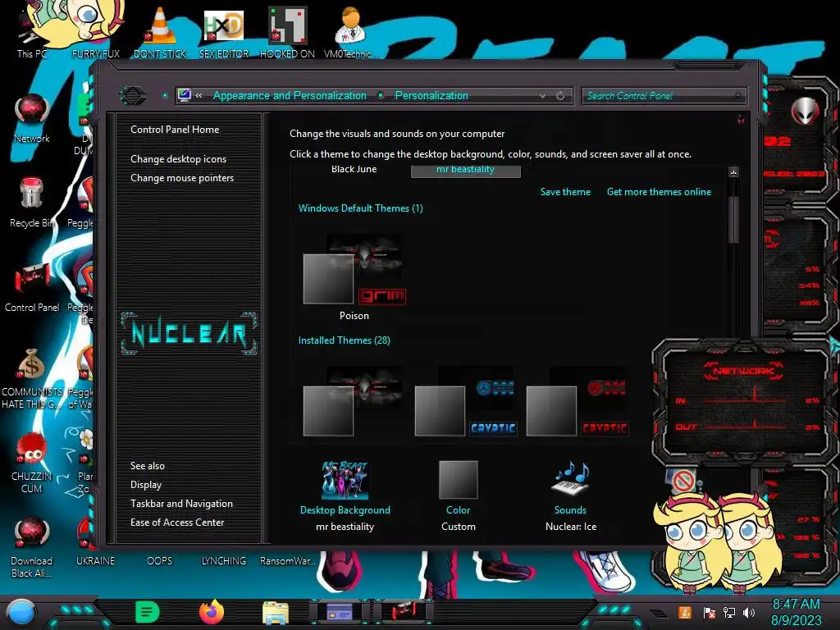Select the mr beastiality theme
840x630 pixels.
click(x=466, y=171)
